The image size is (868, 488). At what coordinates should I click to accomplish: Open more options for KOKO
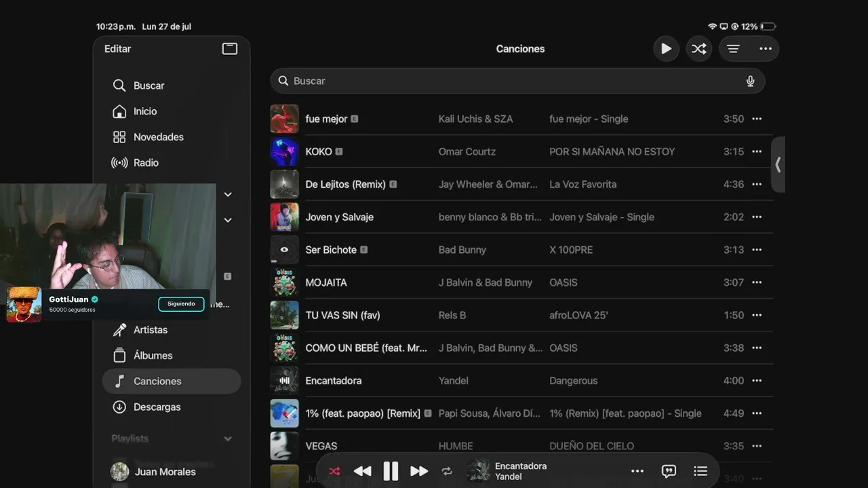pos(757,152)
